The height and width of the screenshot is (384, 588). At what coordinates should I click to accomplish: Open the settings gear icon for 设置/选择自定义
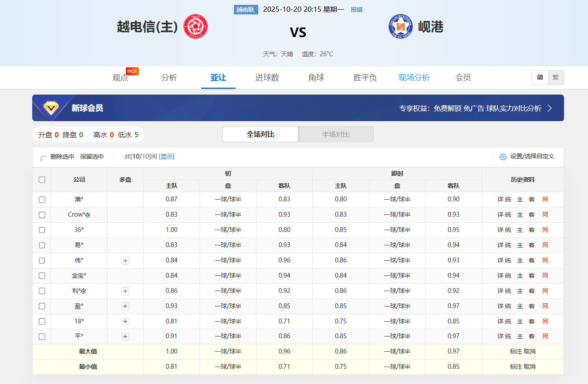point(503,156)
